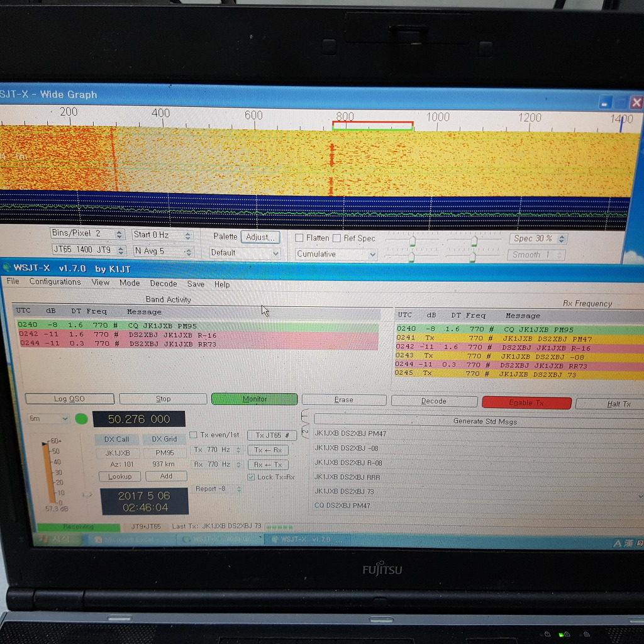Click the Halt Tx button

point(610,404)
